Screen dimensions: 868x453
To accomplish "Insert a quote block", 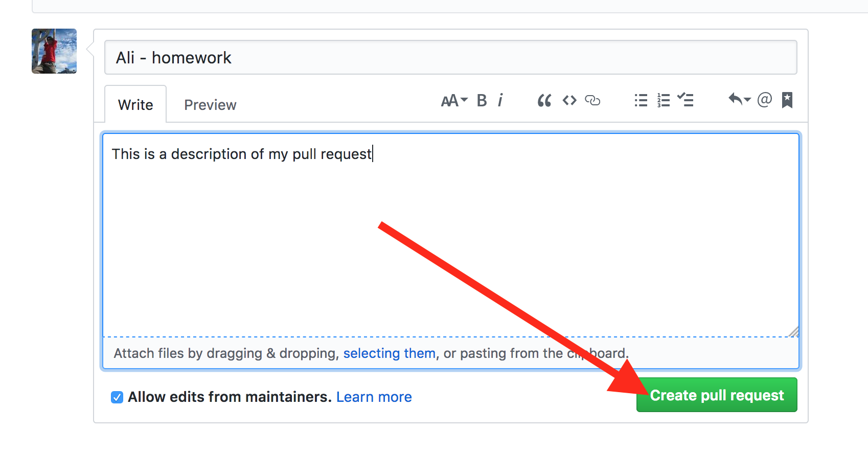I will point(544,101).
